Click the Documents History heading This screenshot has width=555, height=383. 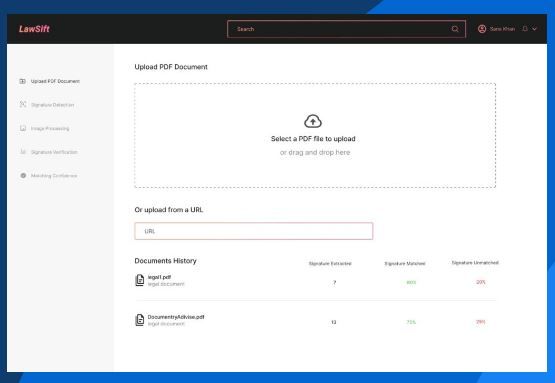click(165, 261)
